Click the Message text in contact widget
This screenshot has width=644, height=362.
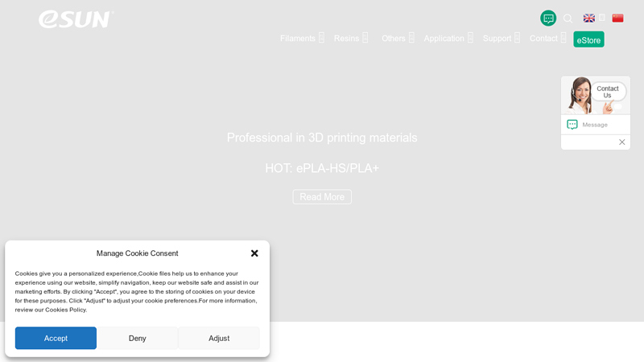coord(595,125)
